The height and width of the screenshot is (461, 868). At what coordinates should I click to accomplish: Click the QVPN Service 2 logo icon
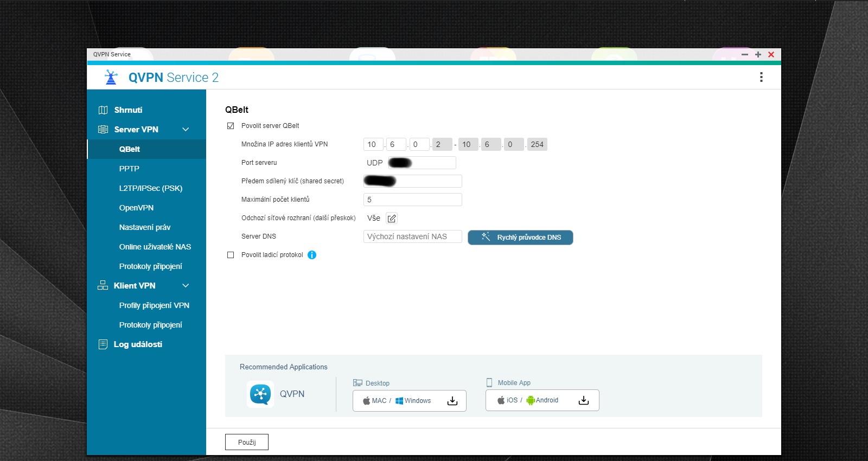point(111,78)
